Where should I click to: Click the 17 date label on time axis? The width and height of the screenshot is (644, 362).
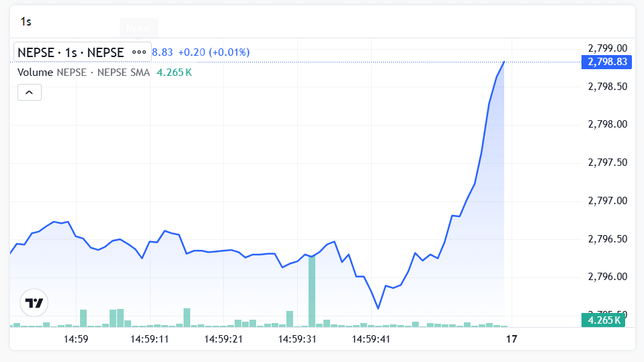[512, 339]
